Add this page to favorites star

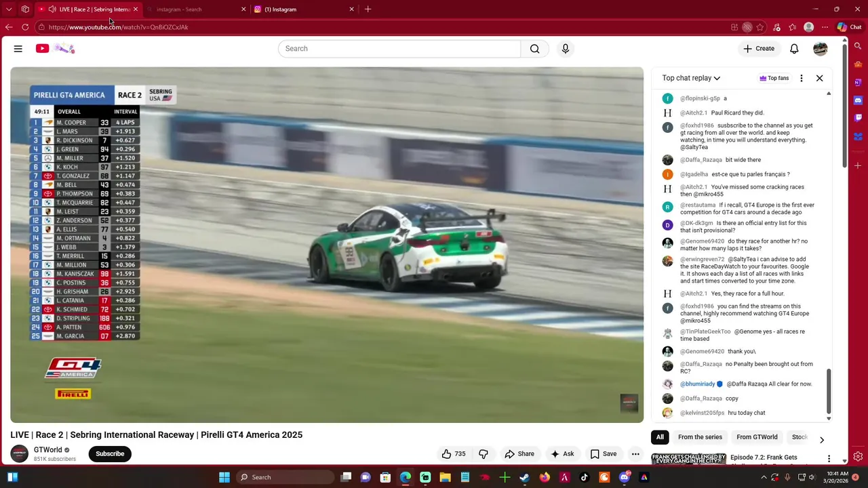(x=760, y=27)
